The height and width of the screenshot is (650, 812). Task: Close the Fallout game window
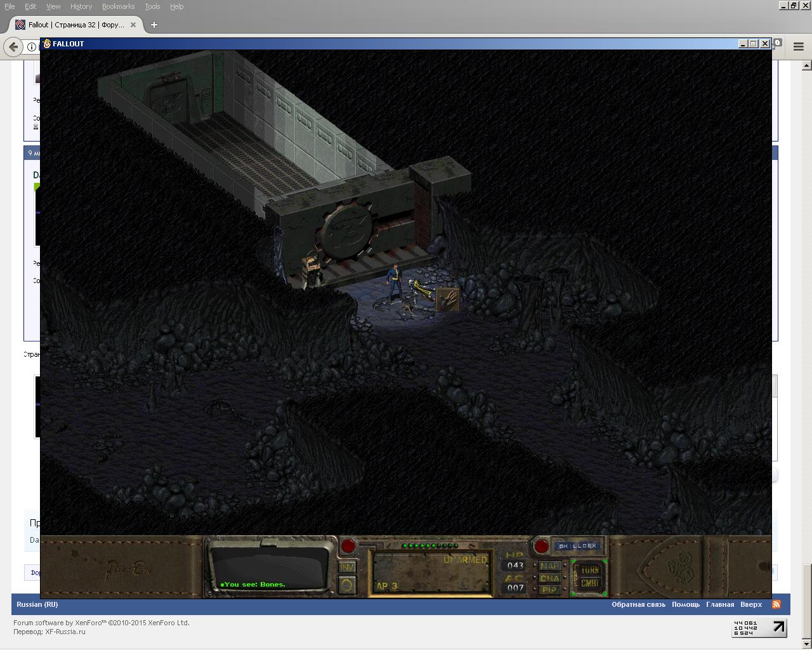765,44
